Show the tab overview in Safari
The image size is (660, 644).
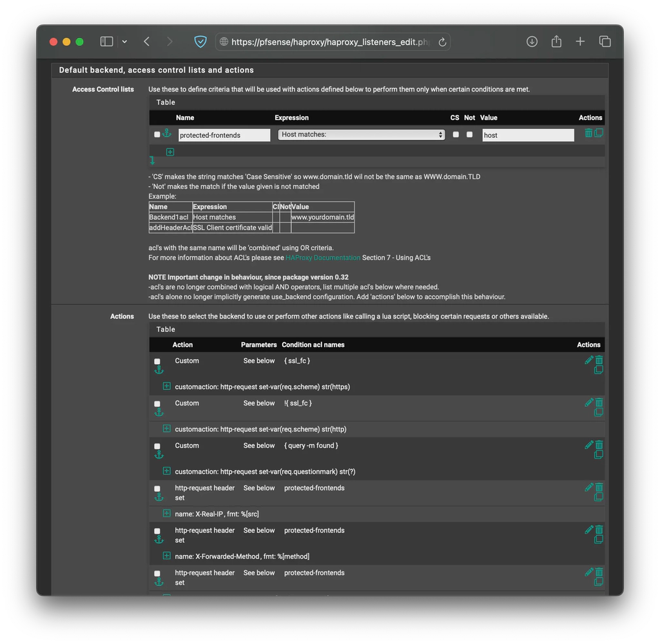605,41
